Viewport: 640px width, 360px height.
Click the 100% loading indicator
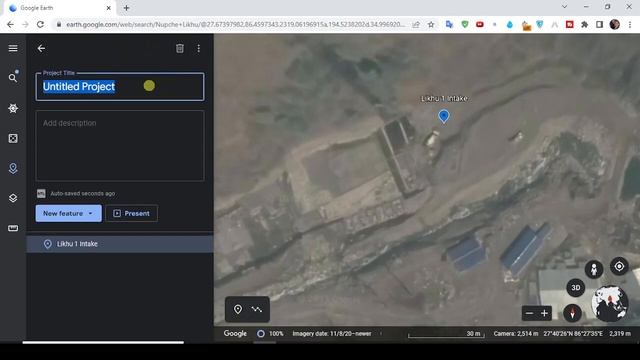pyautogui.click(x=270, y=333)
